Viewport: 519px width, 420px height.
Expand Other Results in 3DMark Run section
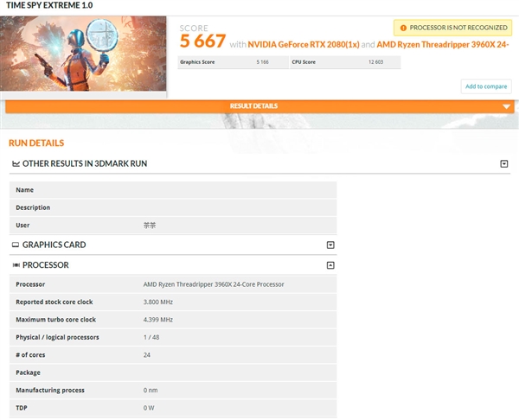tap(503, 163)
